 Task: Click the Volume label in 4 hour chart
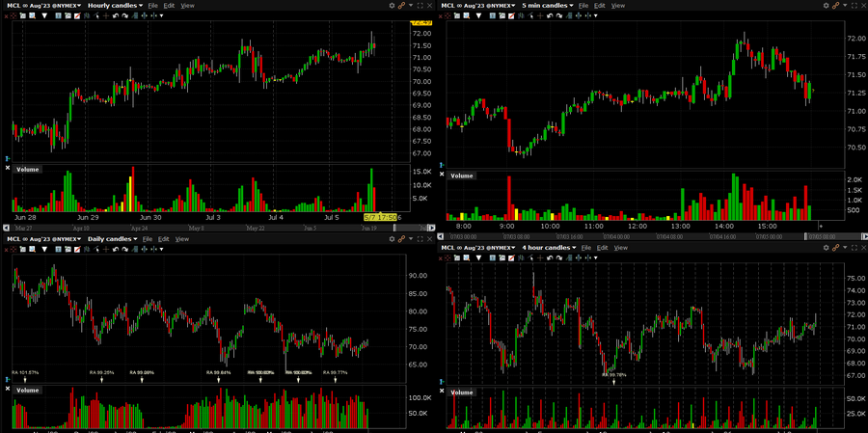tap(462, 392)
